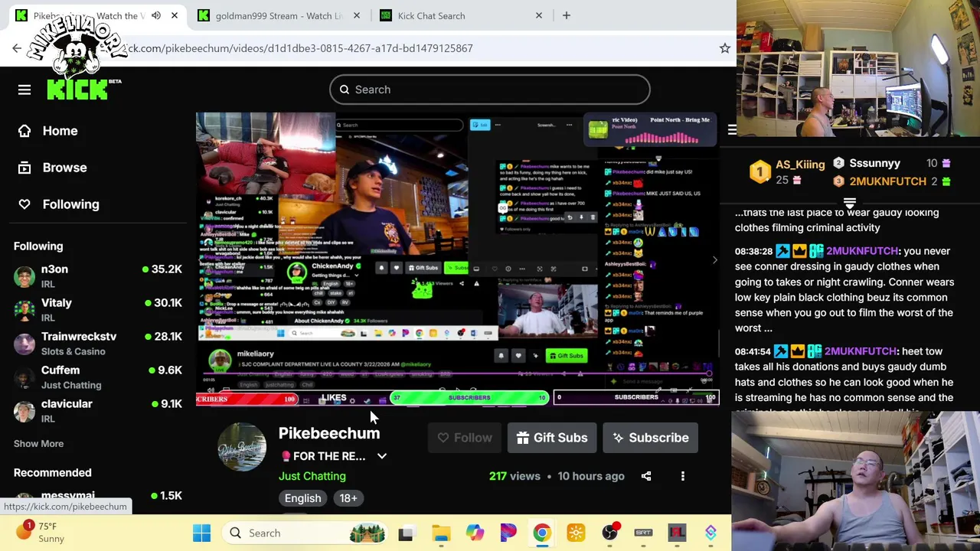
Task: Click the 08:38:28 chat message username
Action: click(x=862, y=251)
